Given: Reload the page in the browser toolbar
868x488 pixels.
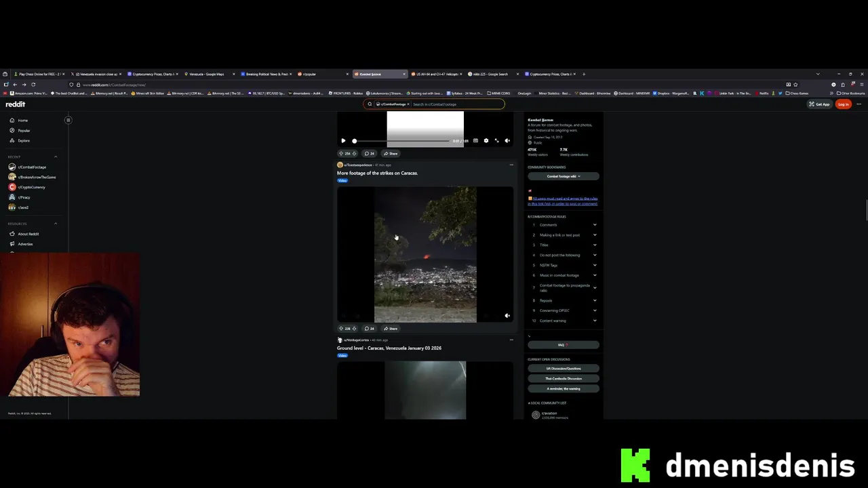Looking at the screenshot, I should [x=33, y=85].
